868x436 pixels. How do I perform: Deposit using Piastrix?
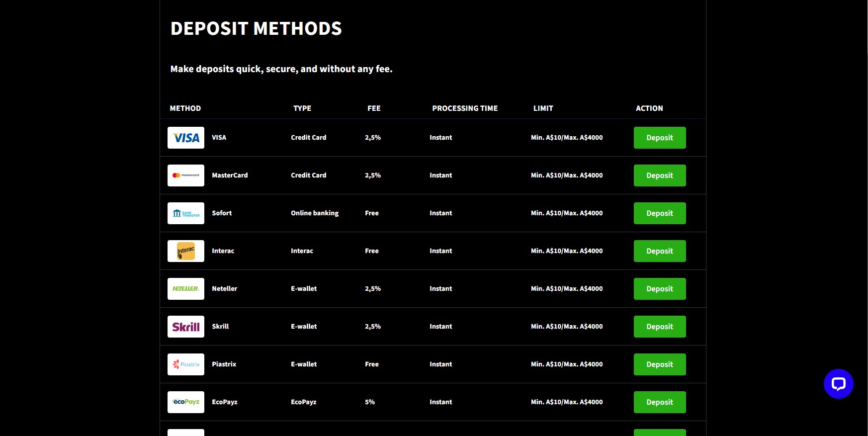[660, 364]
